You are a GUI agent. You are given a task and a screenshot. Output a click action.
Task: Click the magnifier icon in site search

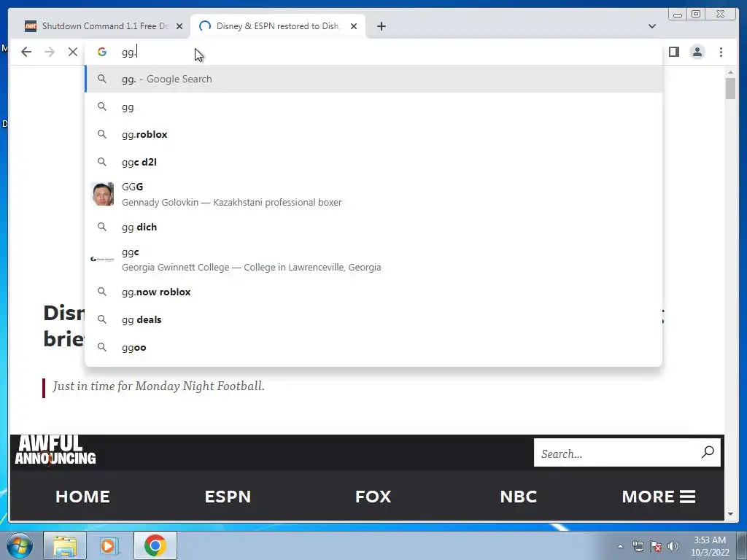[708, 452]
